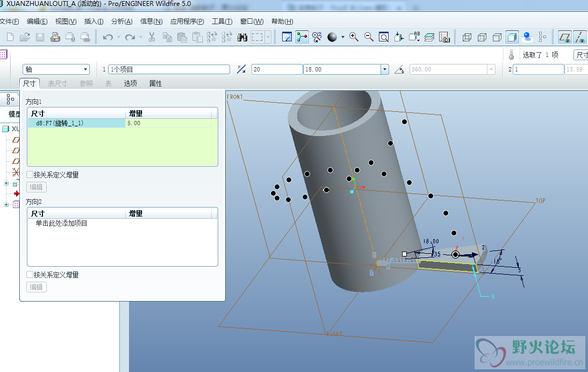This screenshot has width=588, height=372.
Task: Open the 分析(A) menu
Action: pos(122,22)
